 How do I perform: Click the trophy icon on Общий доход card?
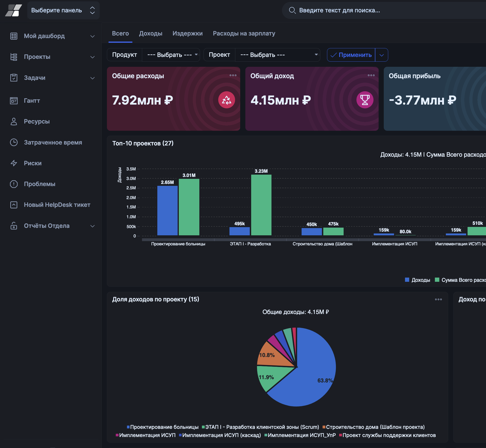(365, 100)
